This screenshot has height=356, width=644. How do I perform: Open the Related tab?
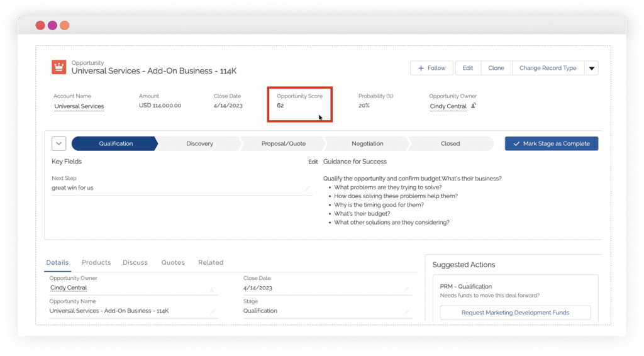coord(211,263)
